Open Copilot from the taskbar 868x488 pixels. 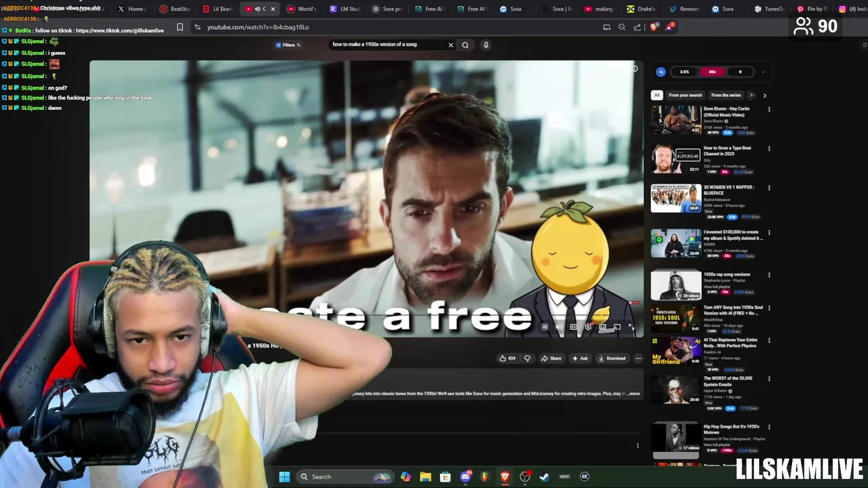406,476
